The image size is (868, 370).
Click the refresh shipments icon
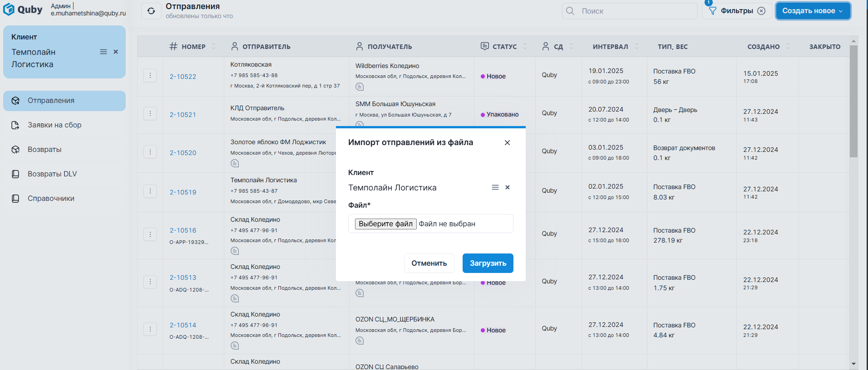point(151,11)
